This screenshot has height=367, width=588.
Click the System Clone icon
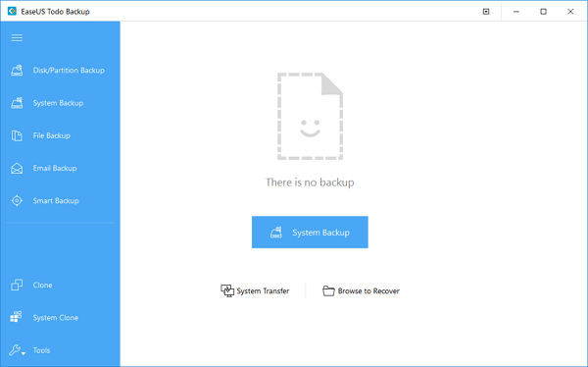(x=17, y=317)
